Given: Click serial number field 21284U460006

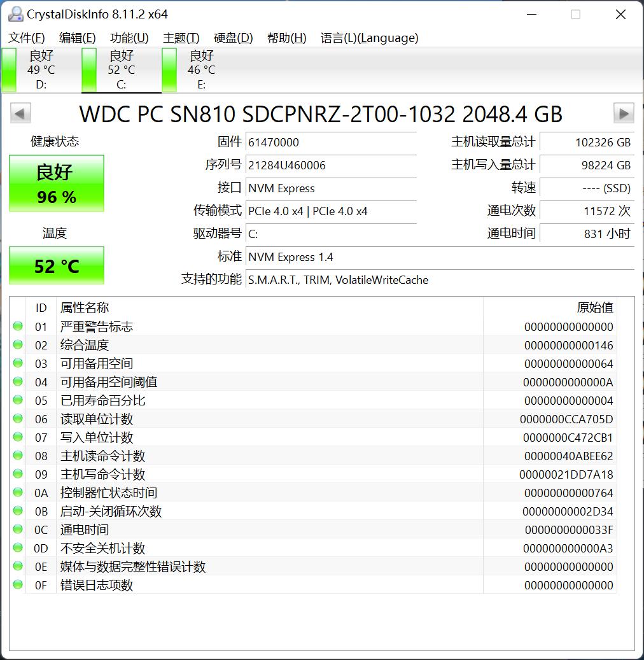Looking at the screenshot, I should pyautogui.click(x=331, y=165).
